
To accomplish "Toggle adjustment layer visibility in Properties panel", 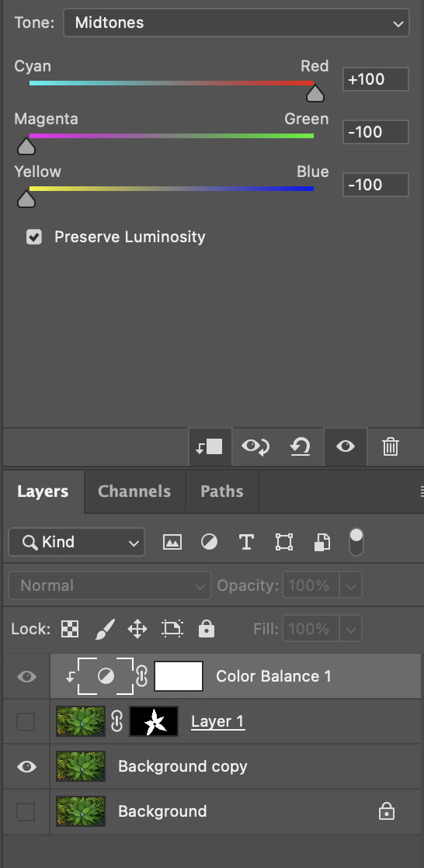I will point(346,446).
